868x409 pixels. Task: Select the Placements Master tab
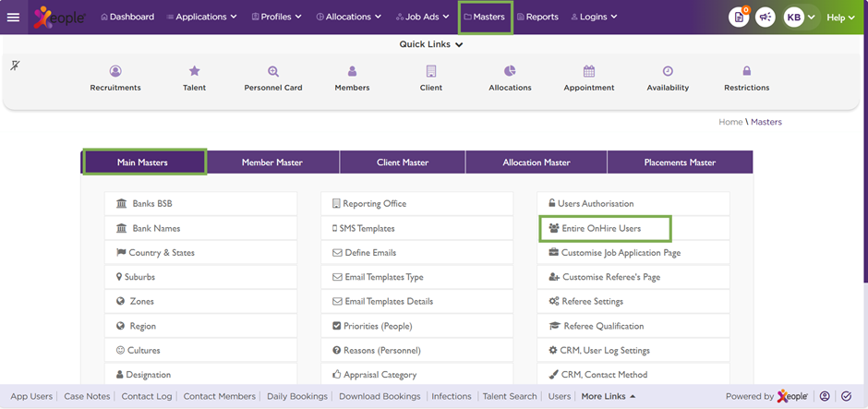(680, 162)
